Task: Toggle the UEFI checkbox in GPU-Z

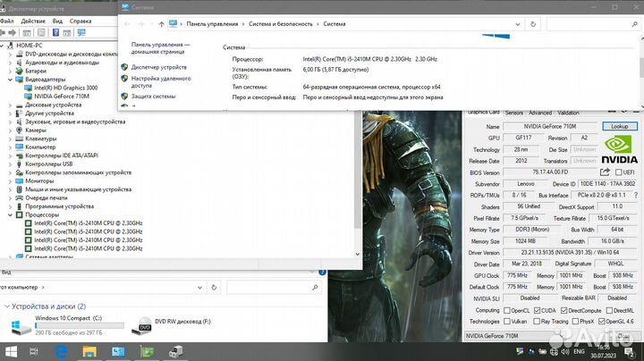Action: pos(618,172)
